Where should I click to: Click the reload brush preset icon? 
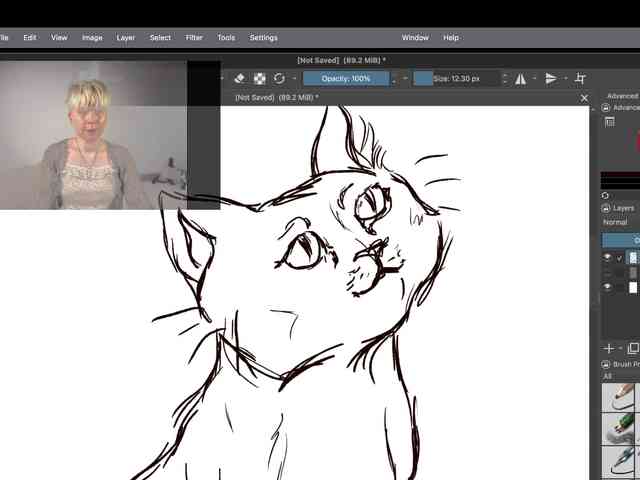pyautogui.click(x=279, y=78)
